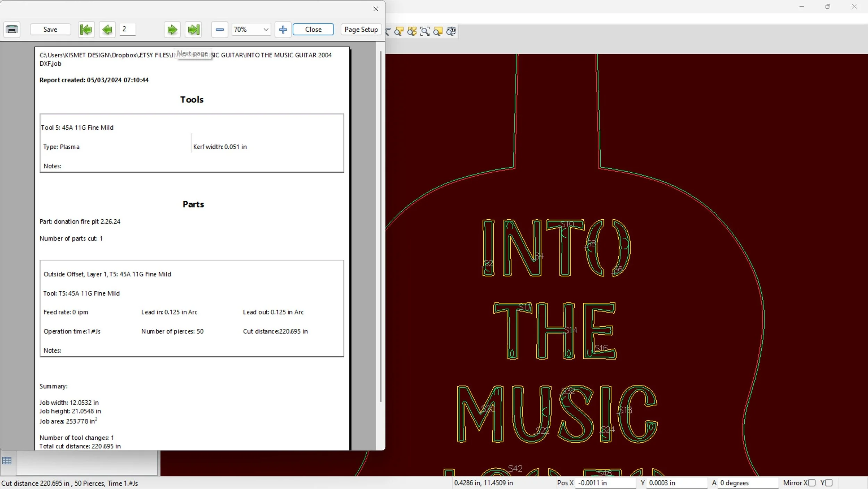Screen dimensions: 868x489
Task: Enable the Mirror Y checkbox
Action: point(829,483)
